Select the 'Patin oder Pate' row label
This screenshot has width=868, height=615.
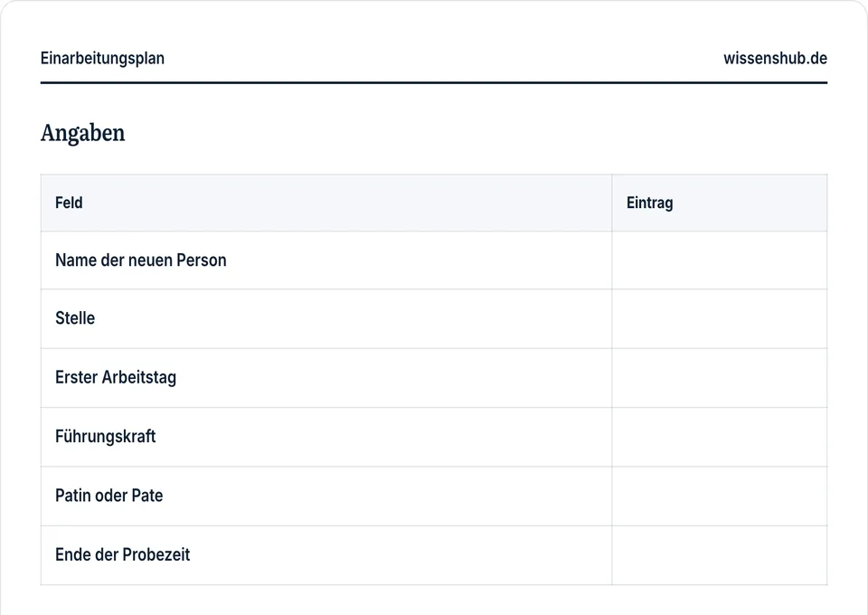coord(109,496)
